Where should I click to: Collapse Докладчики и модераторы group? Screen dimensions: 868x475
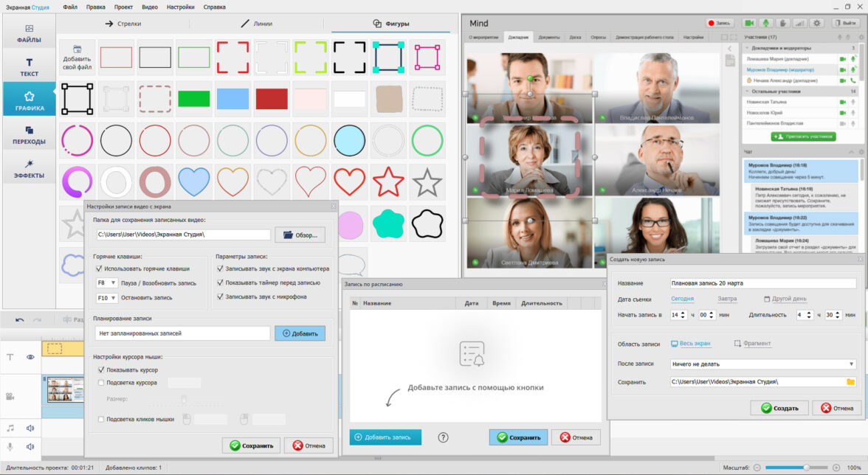[747, 48]
